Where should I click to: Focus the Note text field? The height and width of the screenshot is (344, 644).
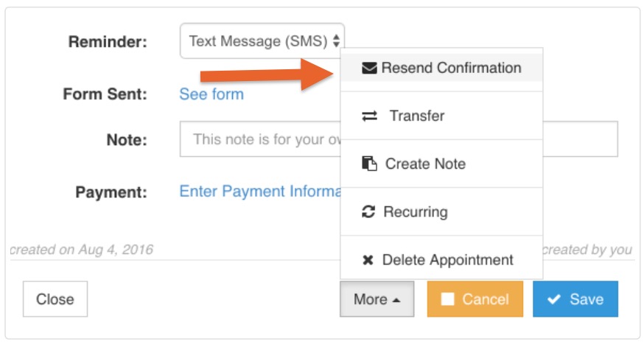click(399, 138)
